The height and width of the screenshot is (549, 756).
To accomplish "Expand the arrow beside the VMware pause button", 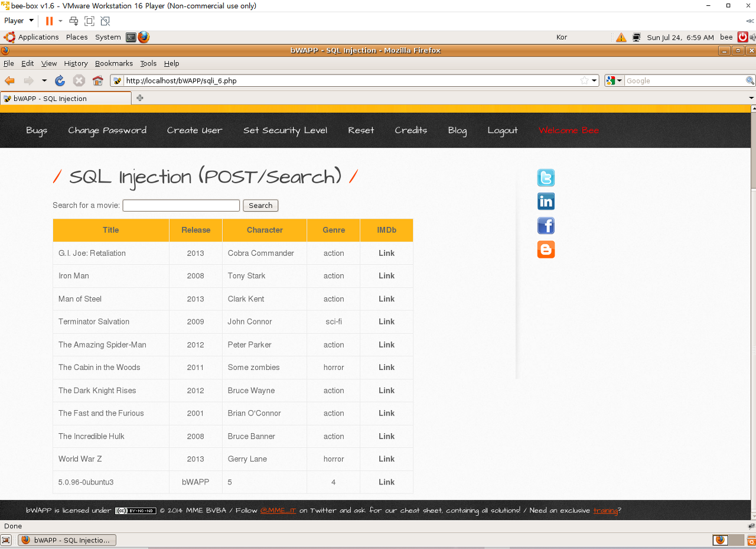I will pyautogui.click(x=60, y=21).
